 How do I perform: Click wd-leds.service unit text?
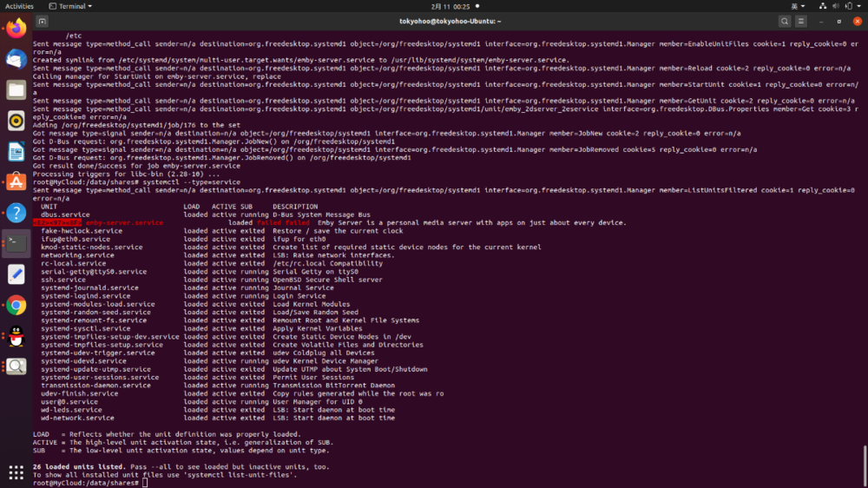pyautogui.click(x=71, y=410)
